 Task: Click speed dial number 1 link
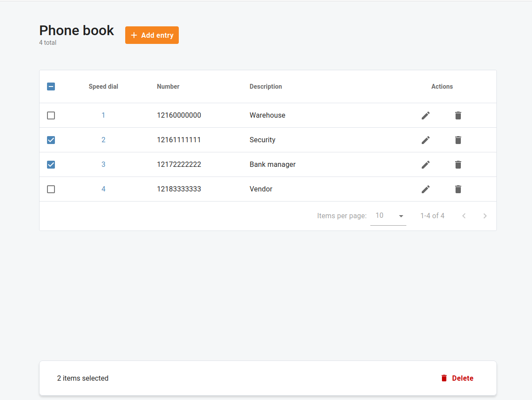104,115
